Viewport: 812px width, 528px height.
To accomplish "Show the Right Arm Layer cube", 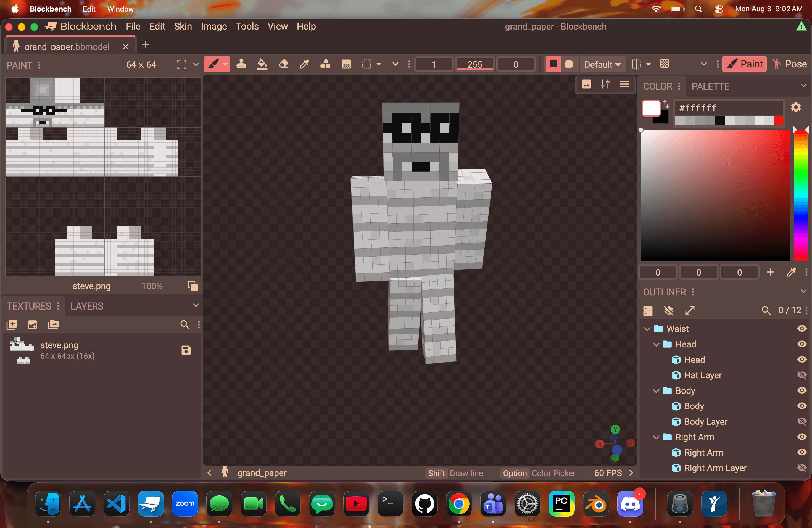I will coord(802,468).
